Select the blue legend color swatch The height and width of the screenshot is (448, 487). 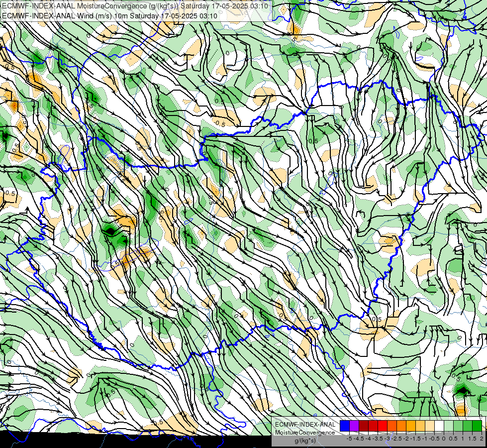pos(345,426)
